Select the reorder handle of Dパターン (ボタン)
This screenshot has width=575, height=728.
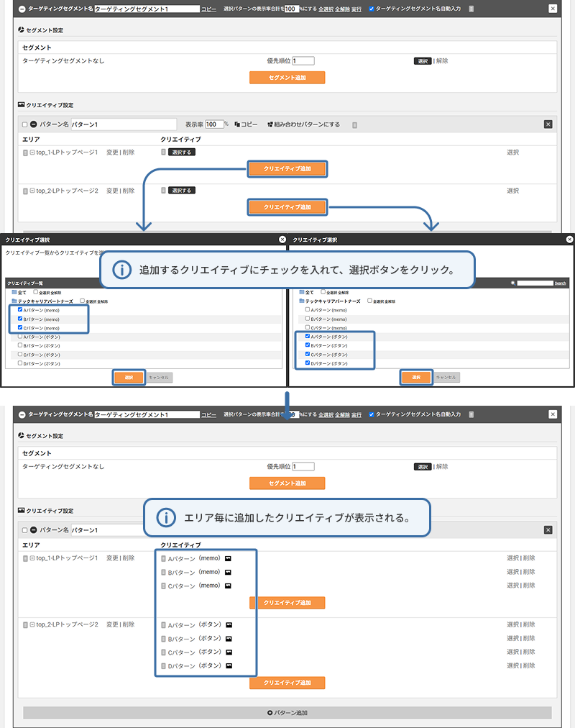pos(163,666)
